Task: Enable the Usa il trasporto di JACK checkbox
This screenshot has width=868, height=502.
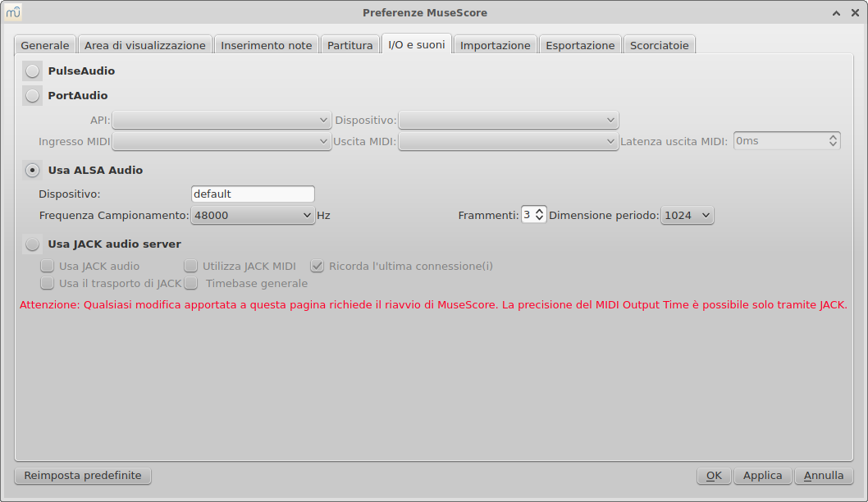Action: [47, 283]
